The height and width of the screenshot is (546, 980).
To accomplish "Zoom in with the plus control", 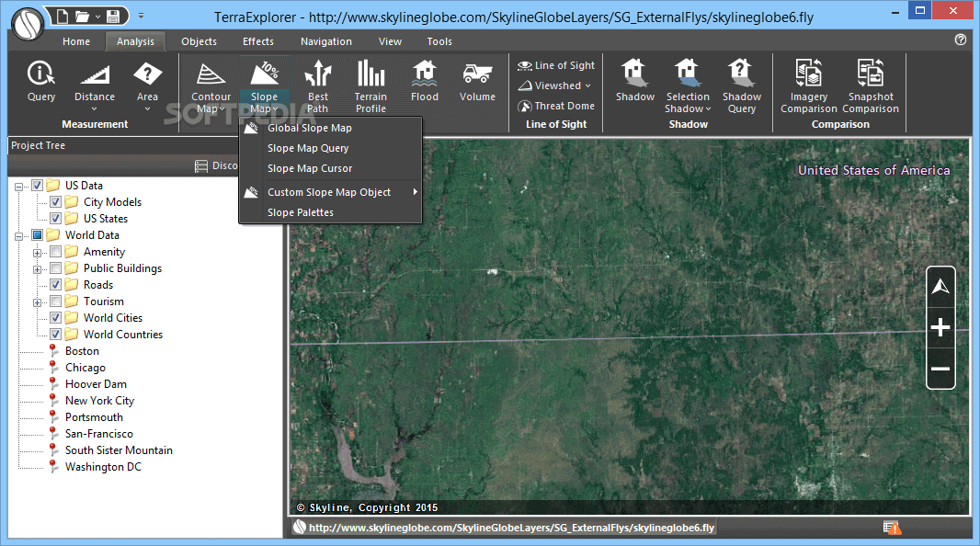I will [x=940, y=327].
